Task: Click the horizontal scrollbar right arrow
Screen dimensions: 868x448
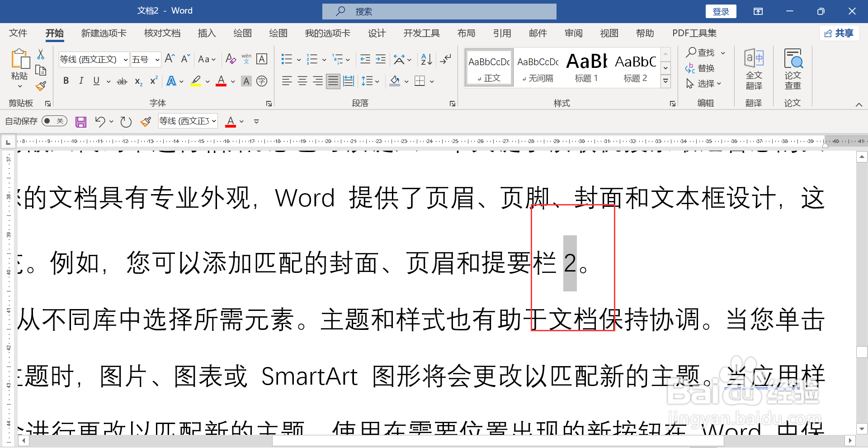Action: click(x=850, y=440)
